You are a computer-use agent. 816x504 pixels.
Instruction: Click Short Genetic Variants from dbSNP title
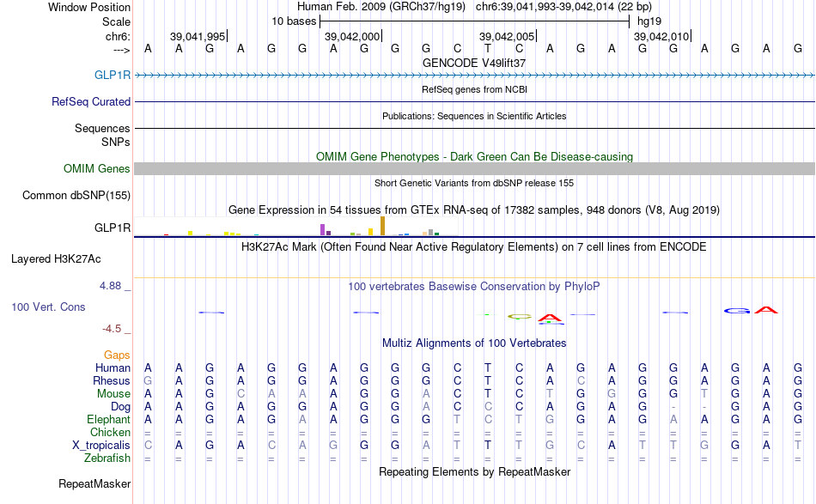(474, 183)
